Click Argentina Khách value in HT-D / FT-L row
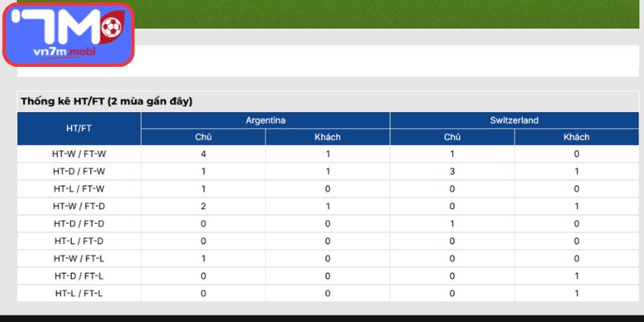Screen dimensions: 644x322 (x=328, y=276)
